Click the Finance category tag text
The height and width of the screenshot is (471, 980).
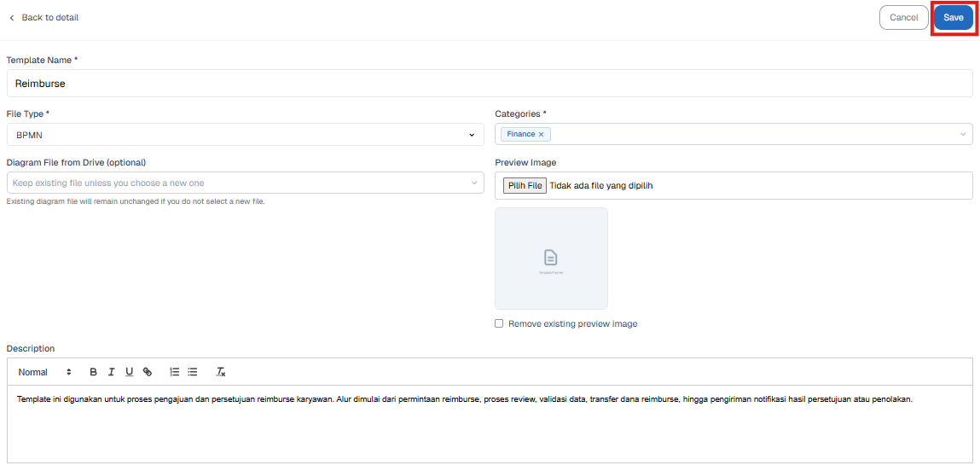click(520, 135)
